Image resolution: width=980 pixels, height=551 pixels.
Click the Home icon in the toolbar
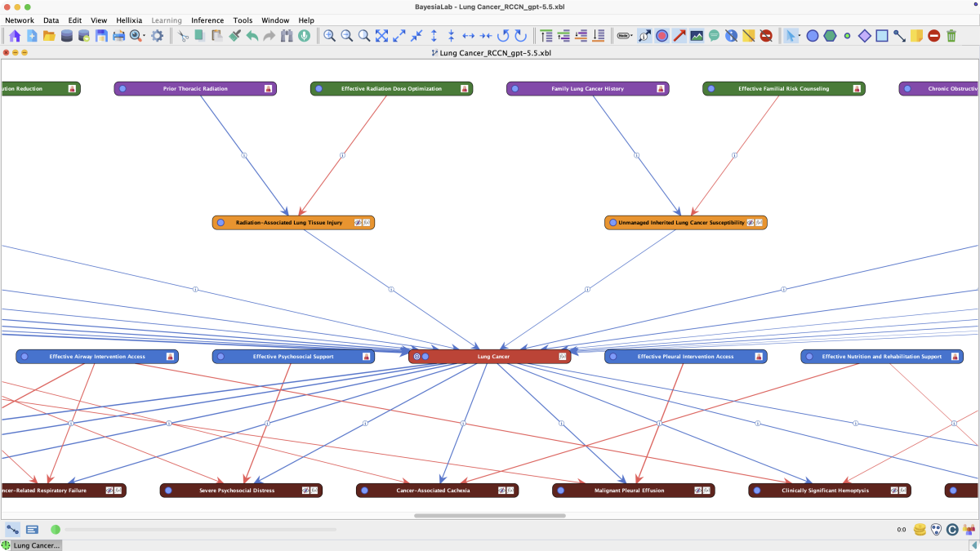(14, 36)
